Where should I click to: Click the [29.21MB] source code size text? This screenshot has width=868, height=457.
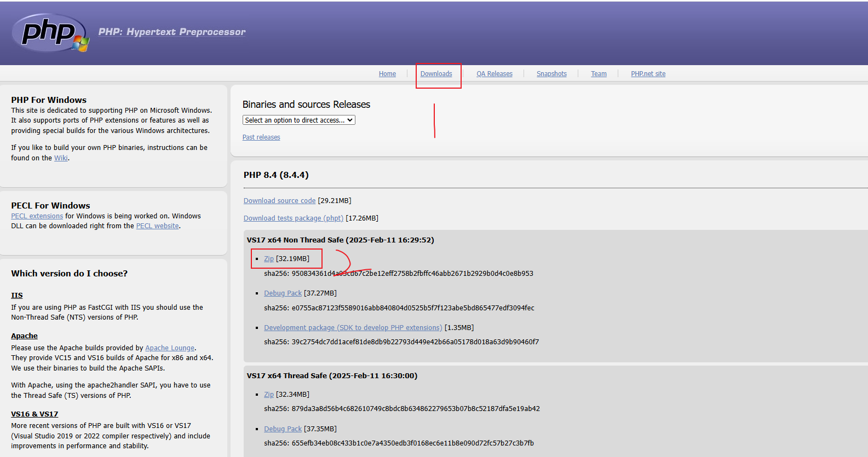point(335,201)
